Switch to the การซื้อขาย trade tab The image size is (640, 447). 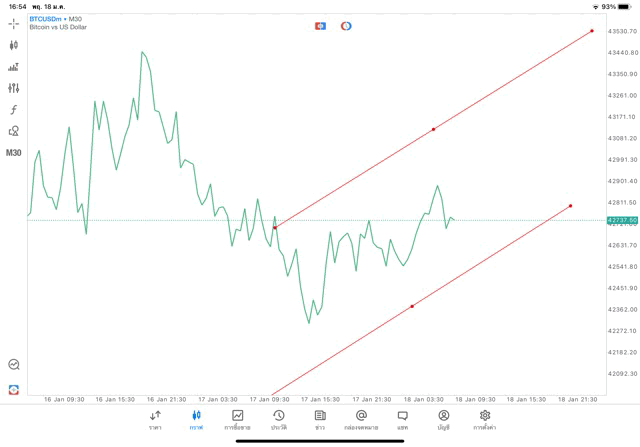coord(238,420)
